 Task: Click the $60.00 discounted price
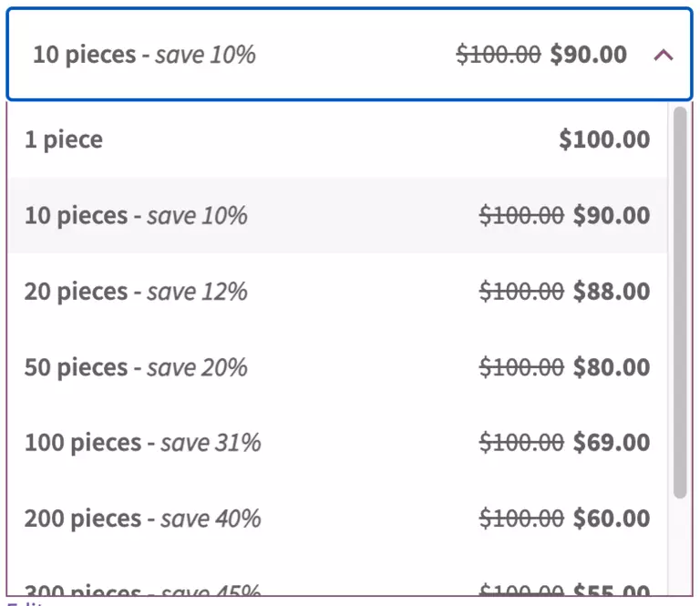[612, 519]
